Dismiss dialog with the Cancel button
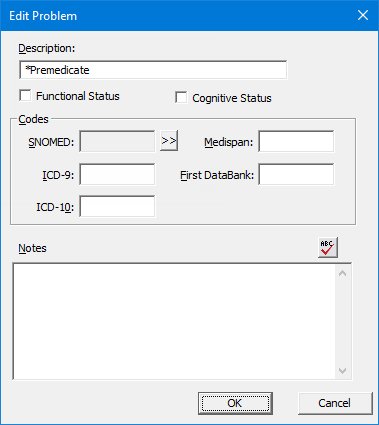Screen dimensions: 379x425 [335, 403]
